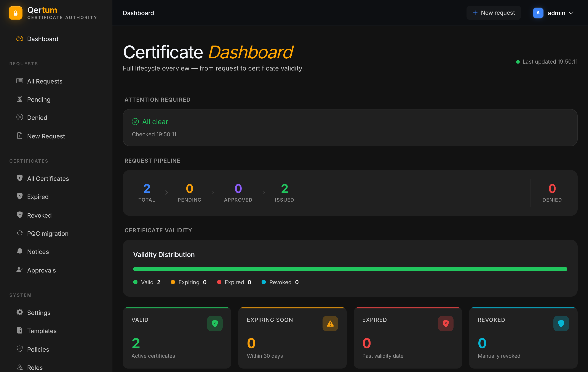Click the Dashboard gauge icon in sidebar
The width and height of the screenshot is (588, 372).
click(x=19, y=38)
